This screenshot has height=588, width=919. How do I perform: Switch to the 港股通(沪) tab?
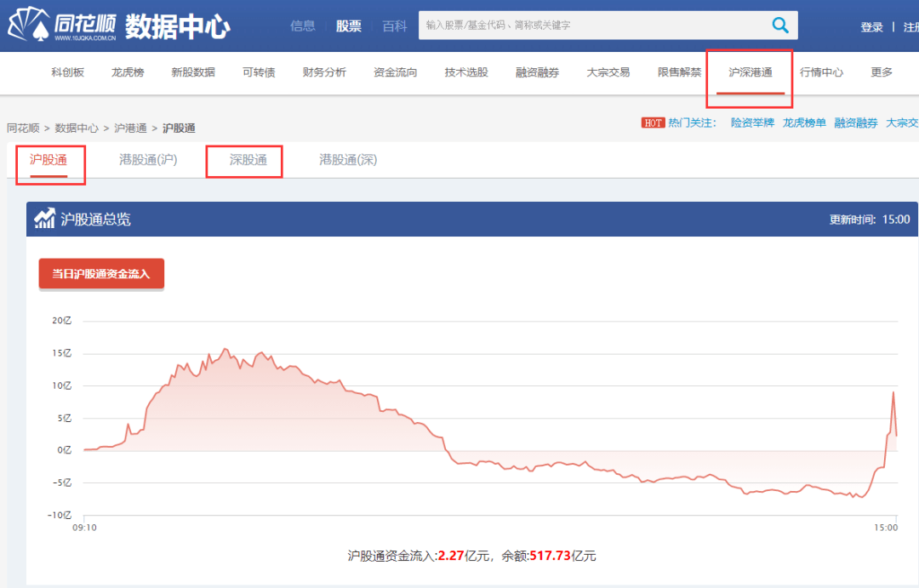point(148,159)
